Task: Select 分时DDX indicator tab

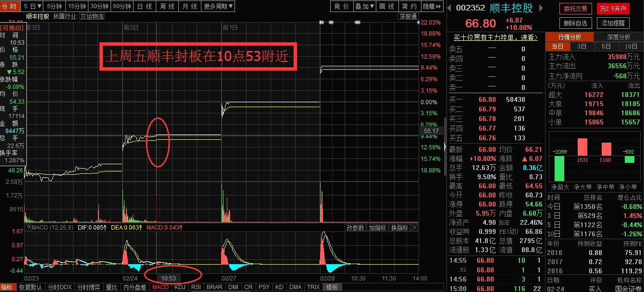Action: [x=60, y=287]
